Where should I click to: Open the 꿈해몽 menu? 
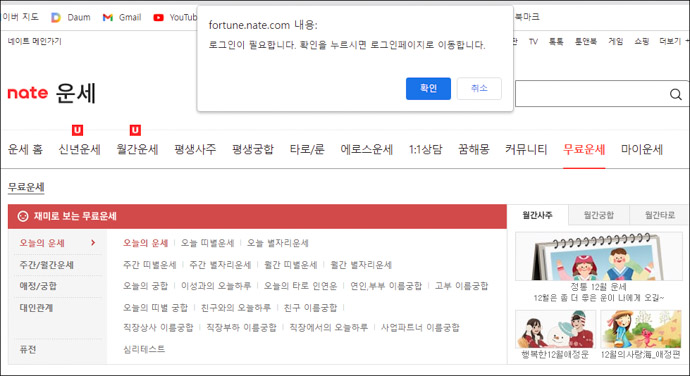click(473, 149)
